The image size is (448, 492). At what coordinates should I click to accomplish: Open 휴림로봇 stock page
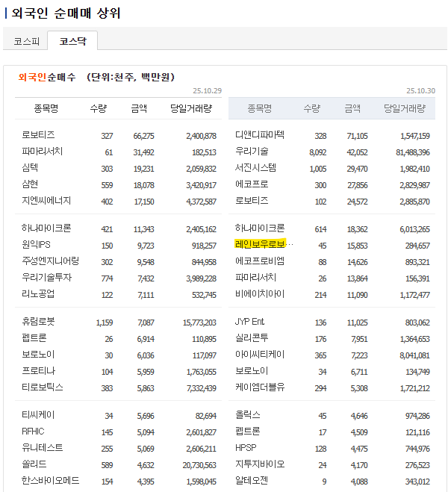coord(38,321)
